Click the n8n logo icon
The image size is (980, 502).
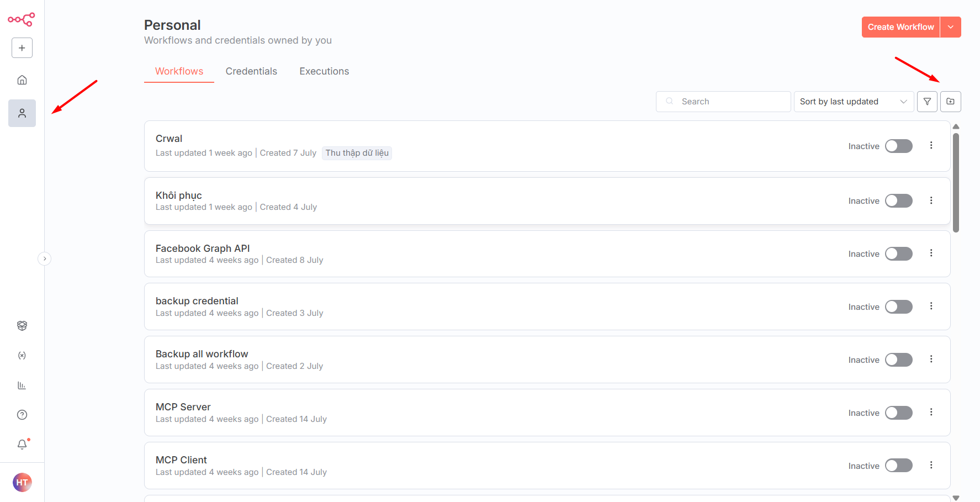[x=22, y=19]
